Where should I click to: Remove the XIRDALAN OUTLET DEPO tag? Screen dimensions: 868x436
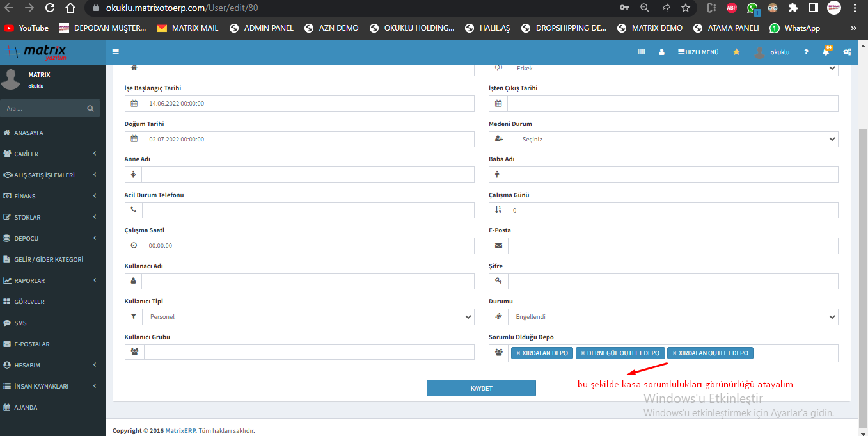[x=674, y=353]
